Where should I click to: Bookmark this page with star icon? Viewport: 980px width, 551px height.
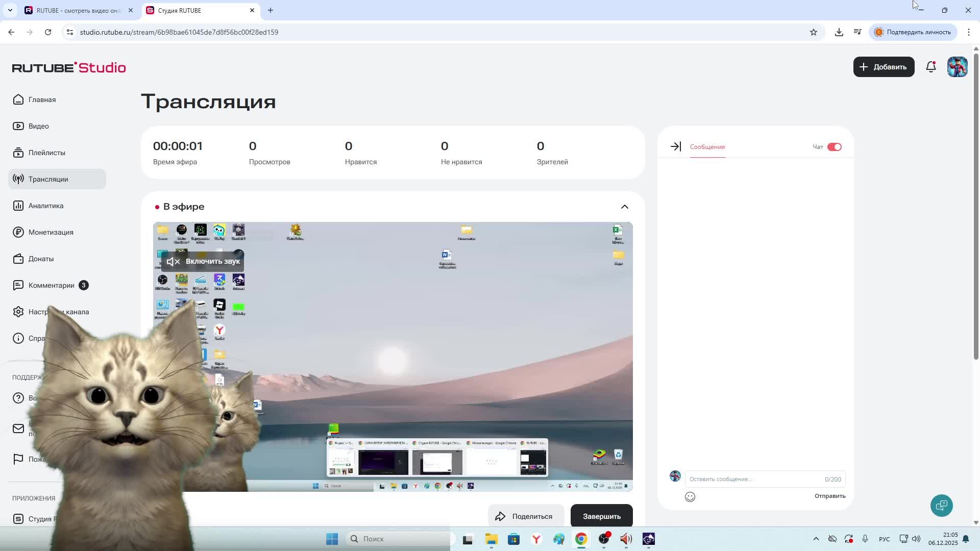point(813,32)
